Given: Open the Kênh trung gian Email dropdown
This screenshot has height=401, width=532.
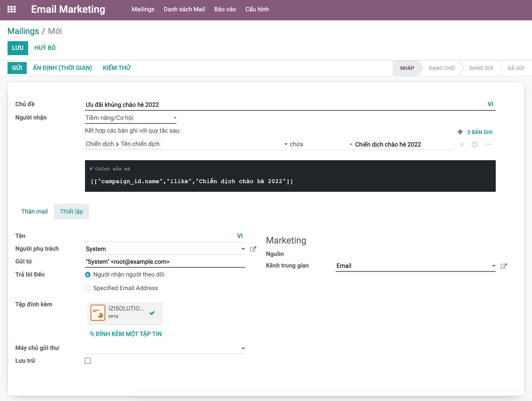Looking at the screenshot, I should [x=494, y=266].
